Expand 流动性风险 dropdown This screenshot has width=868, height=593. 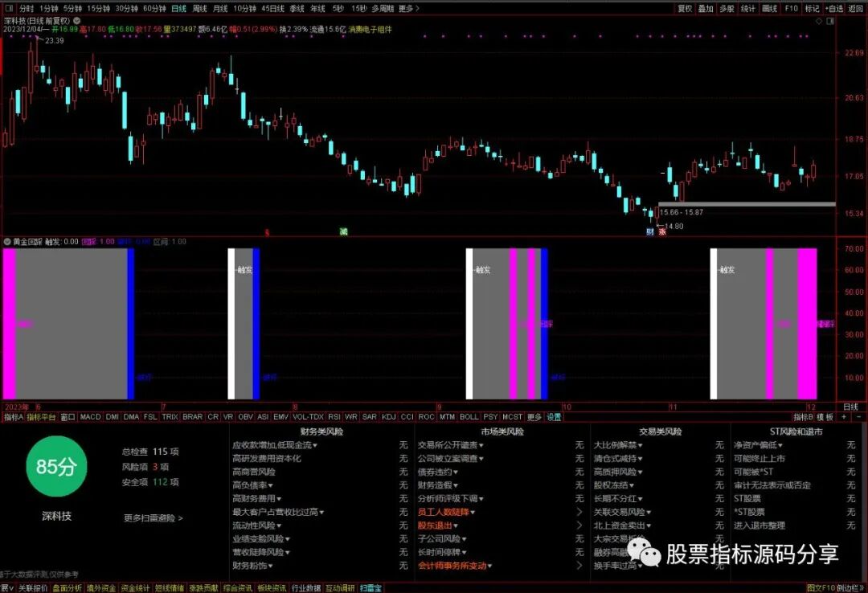(x=257, y=526)
